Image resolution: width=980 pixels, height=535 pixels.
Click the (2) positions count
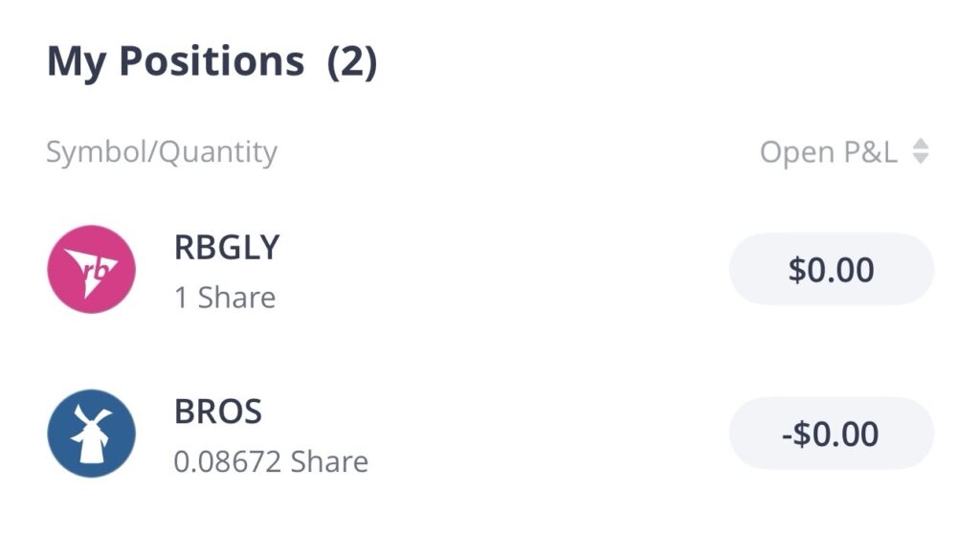coord(352,62)
